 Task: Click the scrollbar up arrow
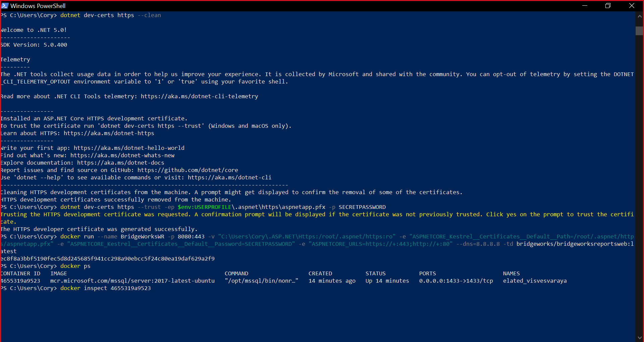[639, 16]
